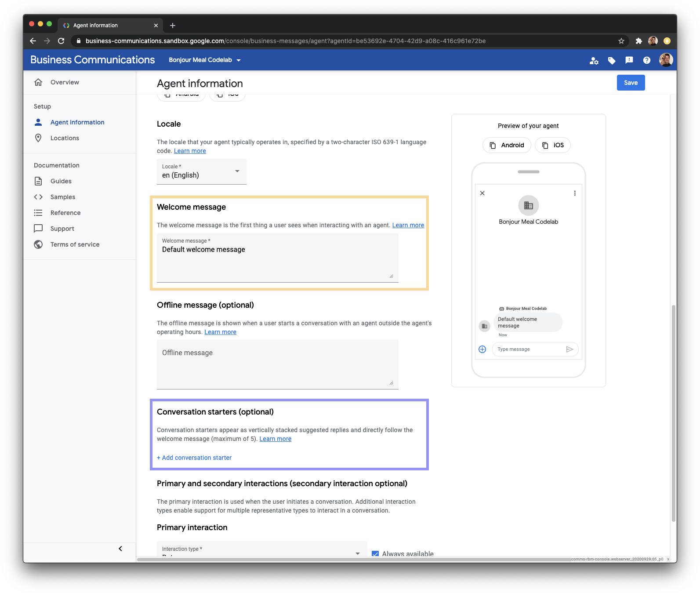
Task: Toggle the Always available checkbox
Action: (x=375, y=553)
